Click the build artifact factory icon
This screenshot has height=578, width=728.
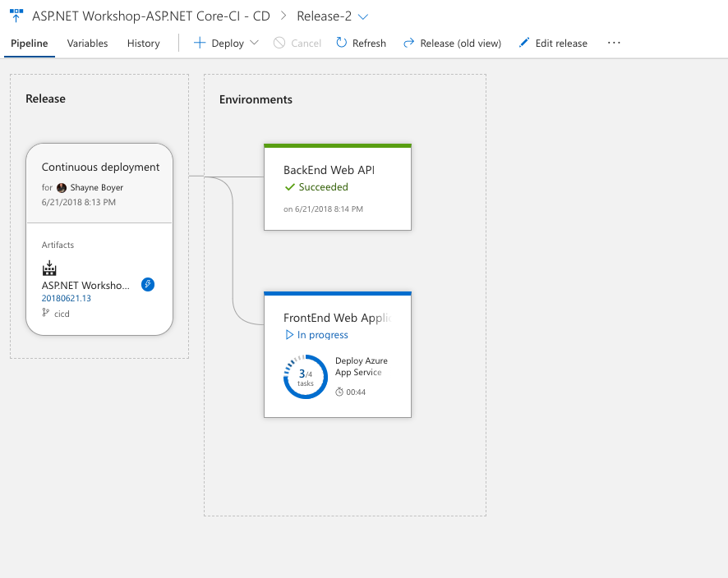click(x=49, y=268)
